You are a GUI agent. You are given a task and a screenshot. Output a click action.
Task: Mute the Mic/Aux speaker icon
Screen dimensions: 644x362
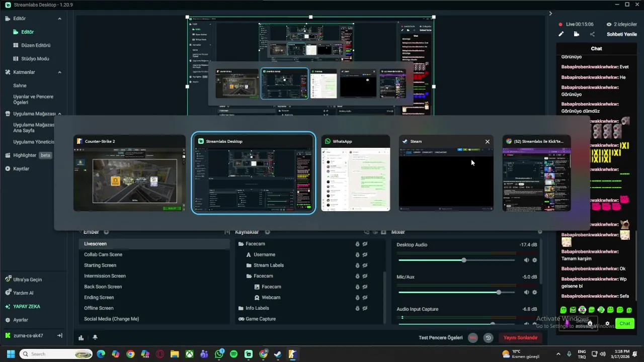pyautogui.click(x=526, y=293)
